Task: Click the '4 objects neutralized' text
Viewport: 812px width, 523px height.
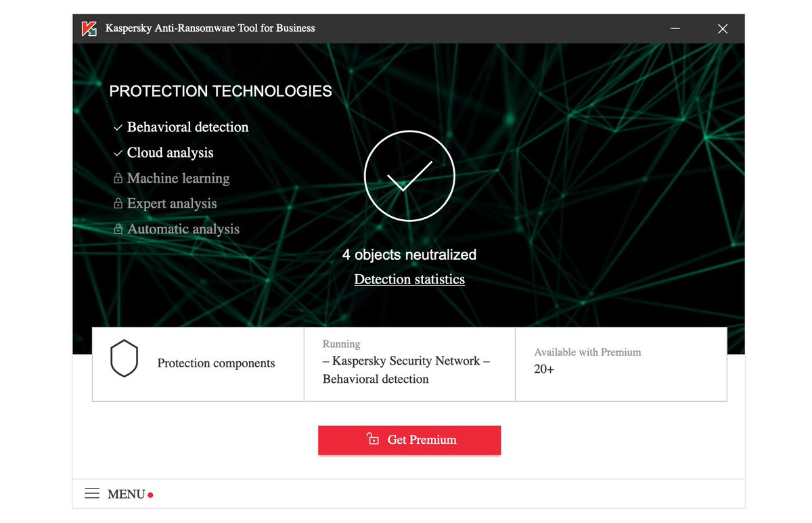Action: (409, 255)
